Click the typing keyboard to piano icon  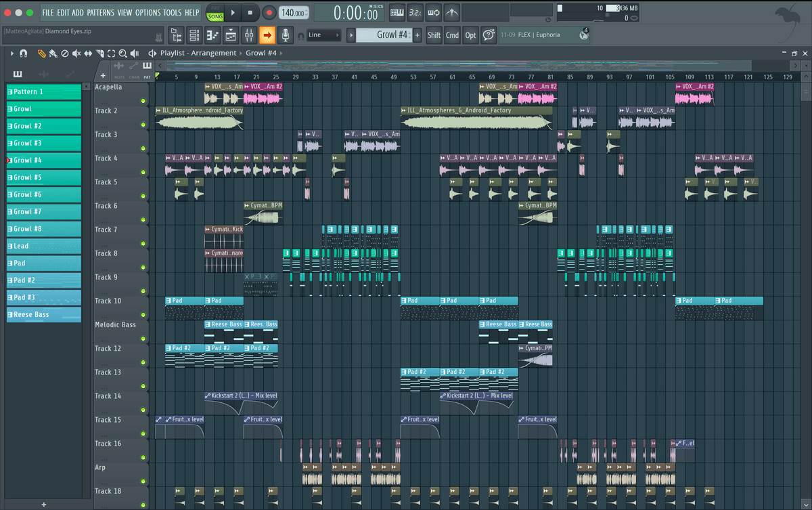click(x=397, y=12)
